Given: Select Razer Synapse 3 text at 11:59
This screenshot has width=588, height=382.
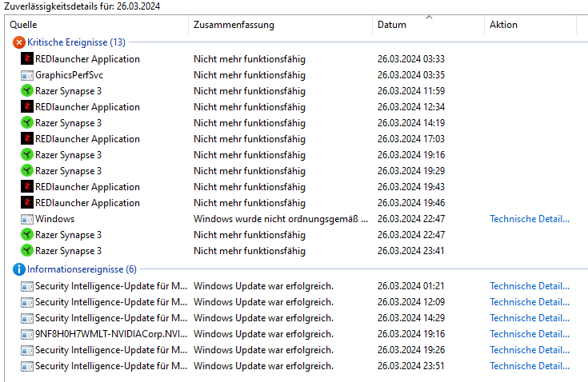Looking at the screenshot, I should pos(68,91).
